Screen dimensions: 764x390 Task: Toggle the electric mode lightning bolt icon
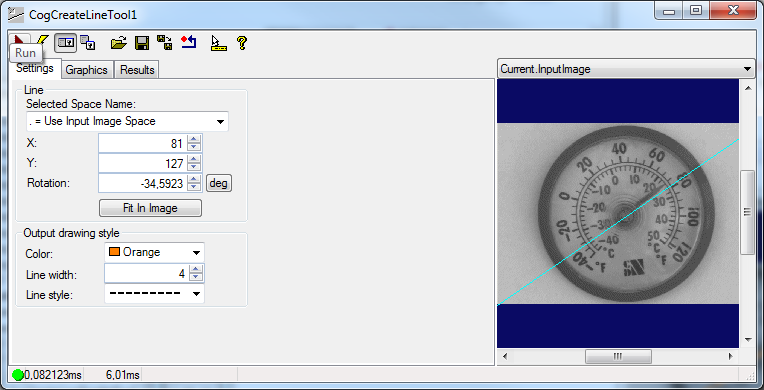coord(43,41)
